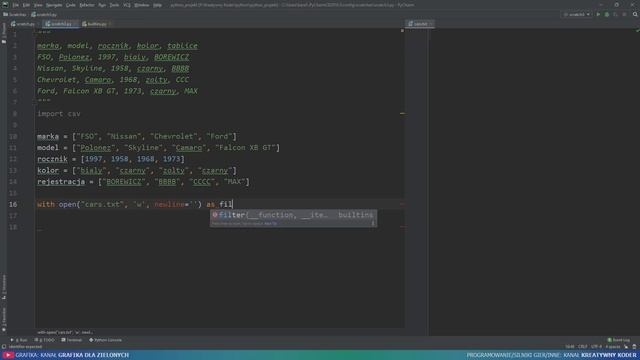Open the Window menu
Viewport: 640px width, 360px height.
[x=142, y=5]
